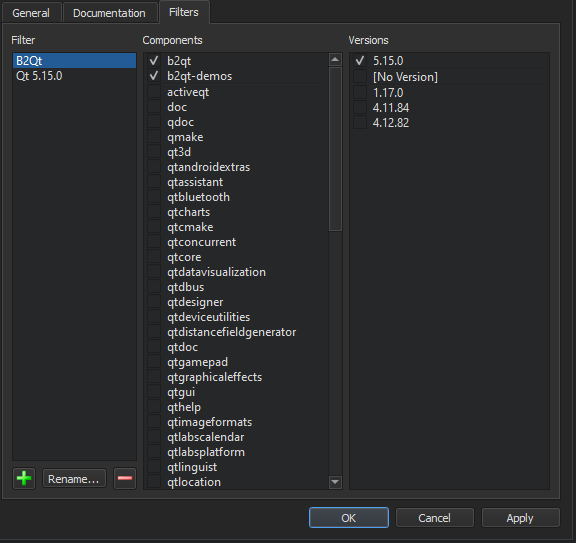
Task: Uncheck the 5.15.0 version checkbox
Action: click(x=360, y=61)
